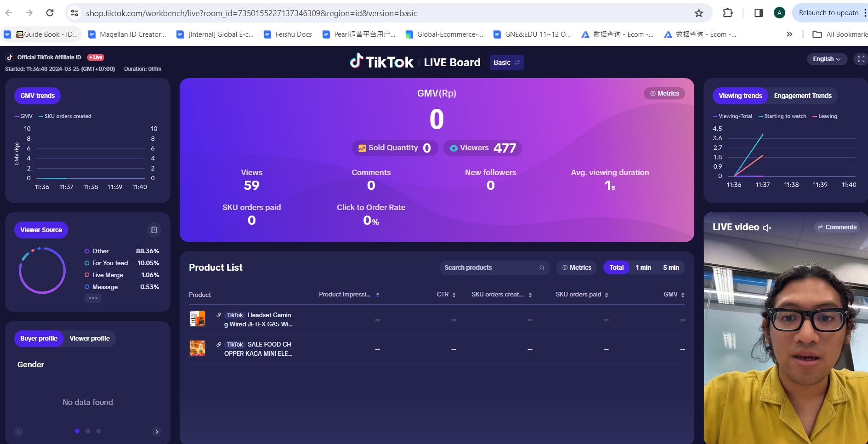Image resolution: width=868 pixels, height=444 pixels.
Task: Open Metrics settings in the GMV panel
Action: (x=664, y=93)
